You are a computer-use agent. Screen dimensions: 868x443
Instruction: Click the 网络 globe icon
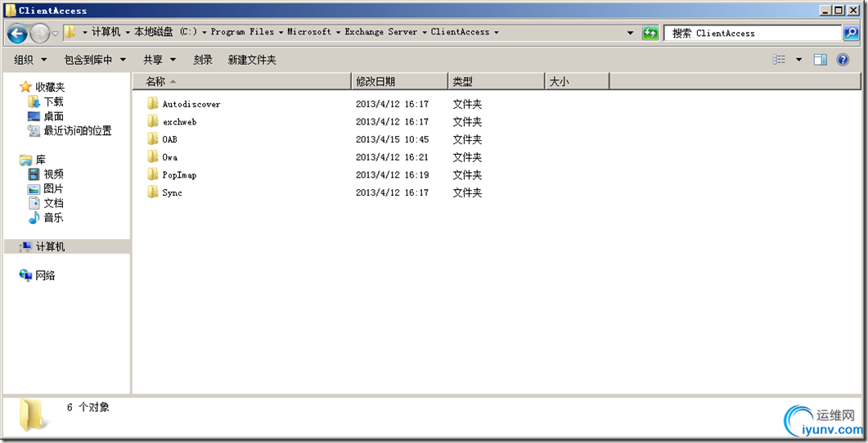click(x=25, y=275)
